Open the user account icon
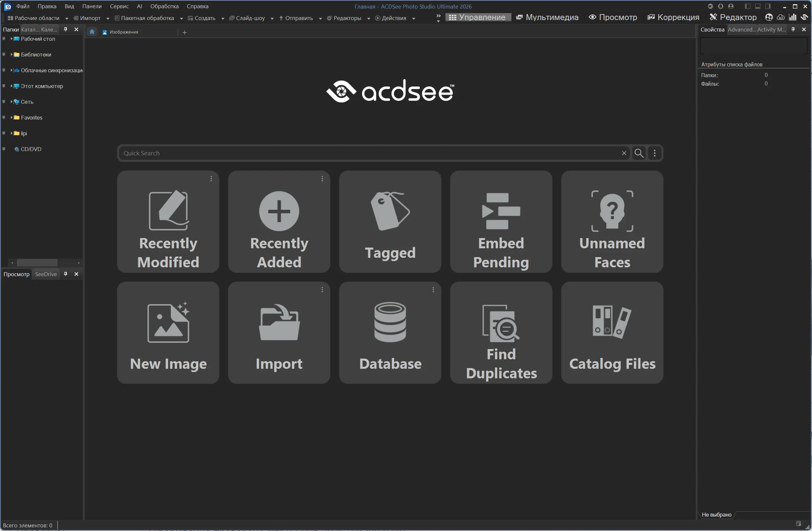This screenshot has height=531, width=812. coord(731,7)
